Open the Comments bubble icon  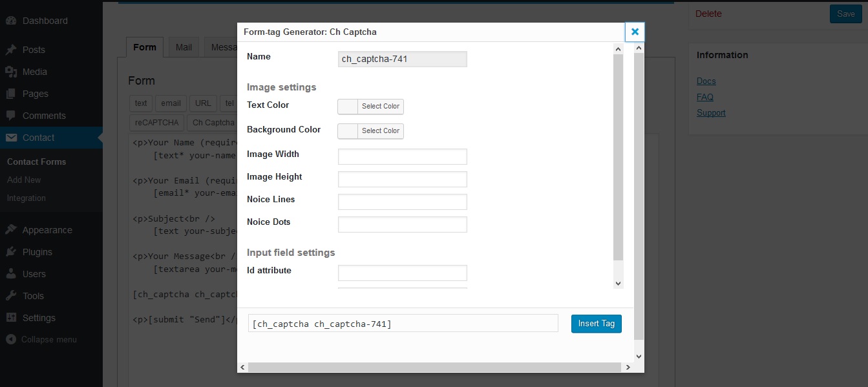(x=11, y=116)
